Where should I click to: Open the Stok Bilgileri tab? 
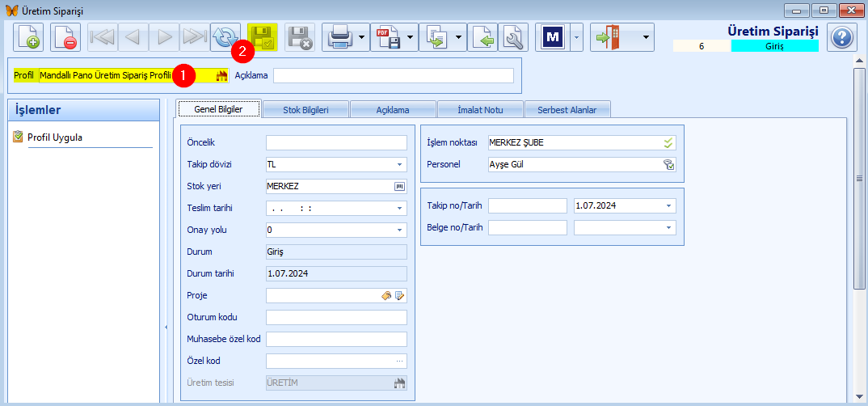click(305, 110)
